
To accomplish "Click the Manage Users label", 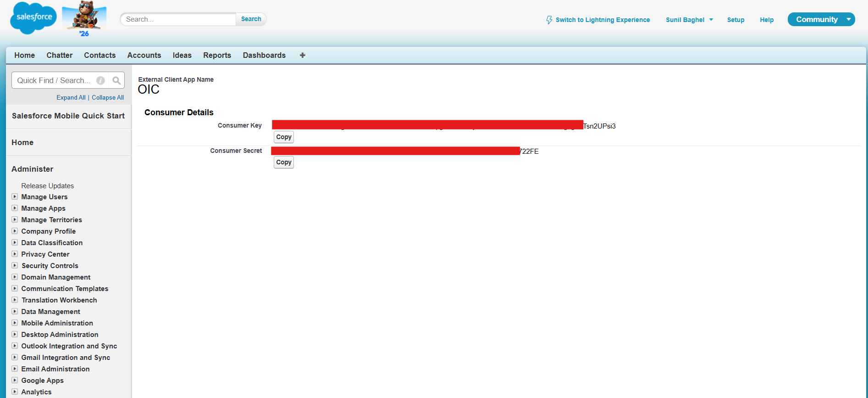I will click(x=44, y=196).
